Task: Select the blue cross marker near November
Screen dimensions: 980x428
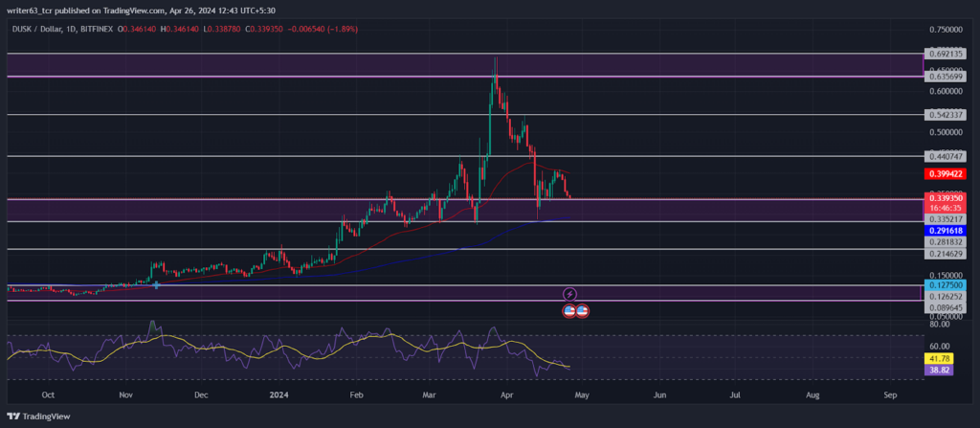Action: (156, 284)
